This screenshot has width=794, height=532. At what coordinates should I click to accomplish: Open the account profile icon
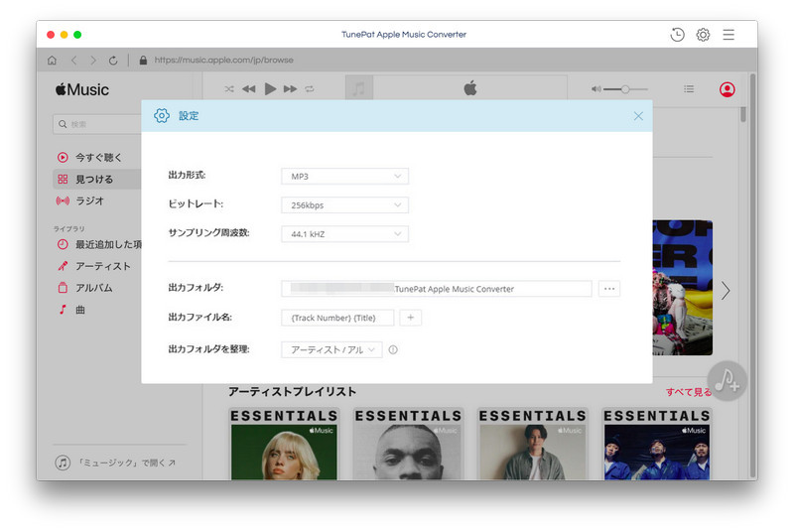pyautogui.click(x=728, y=89)
